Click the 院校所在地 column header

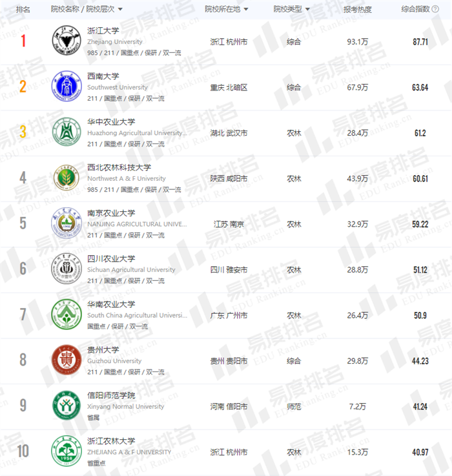pyautogui.click(x=222, y=9)
